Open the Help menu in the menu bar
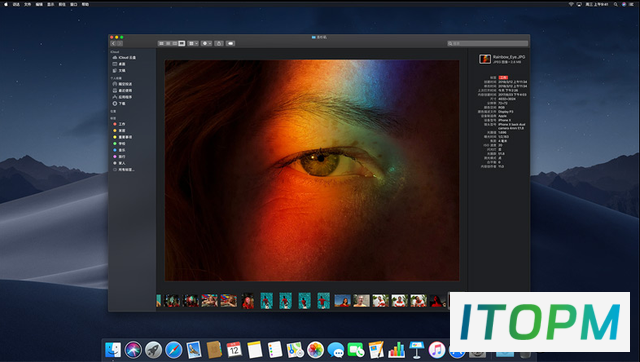 point(85,4)
